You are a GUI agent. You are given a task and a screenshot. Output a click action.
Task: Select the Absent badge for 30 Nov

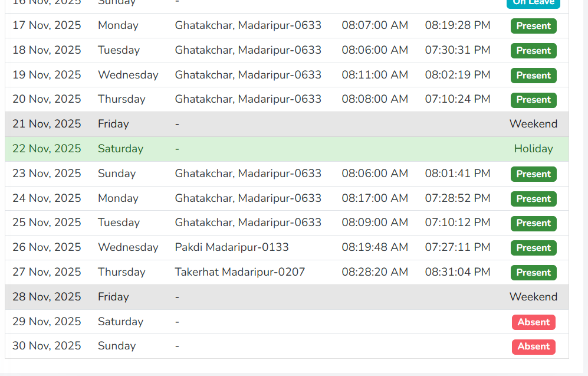tap(533, 346)
